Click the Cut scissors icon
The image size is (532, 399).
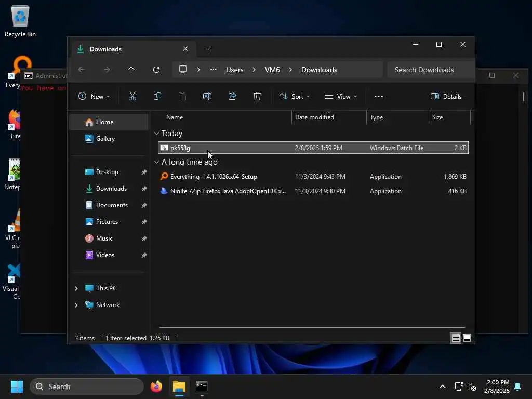132,96
